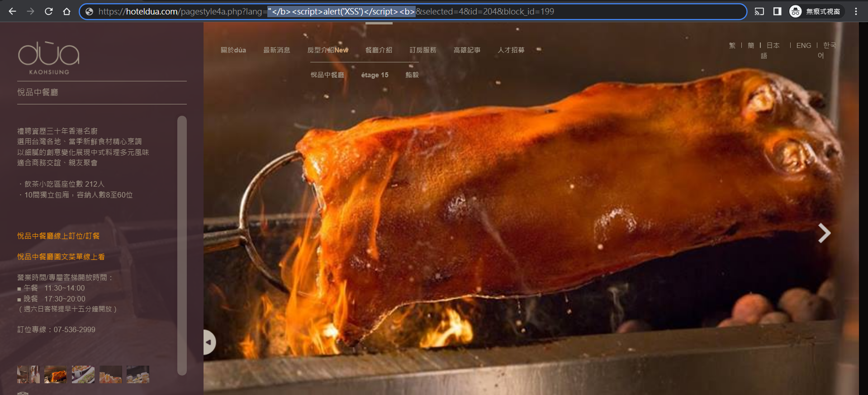Viewport: 868px width, 395px height.
Task: Open the Cast media icon
Action: (759, 11)
